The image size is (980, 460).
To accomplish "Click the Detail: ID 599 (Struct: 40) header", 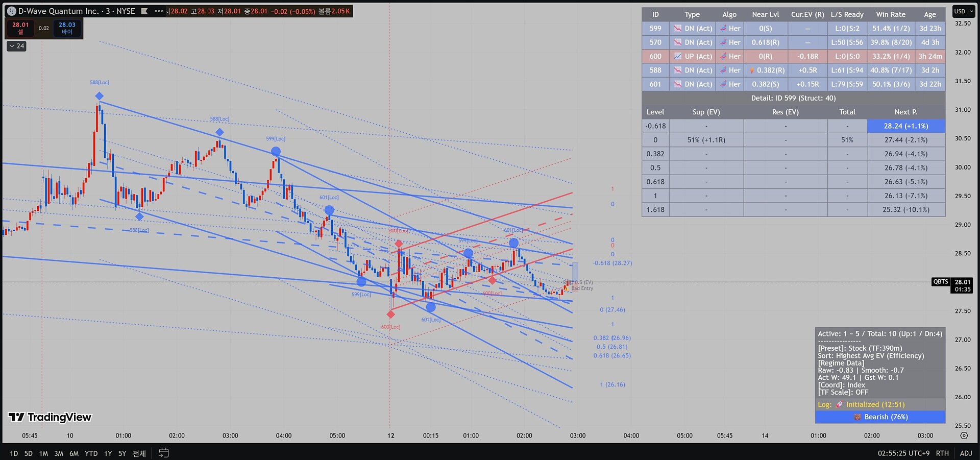I will (x=793, y=98).
